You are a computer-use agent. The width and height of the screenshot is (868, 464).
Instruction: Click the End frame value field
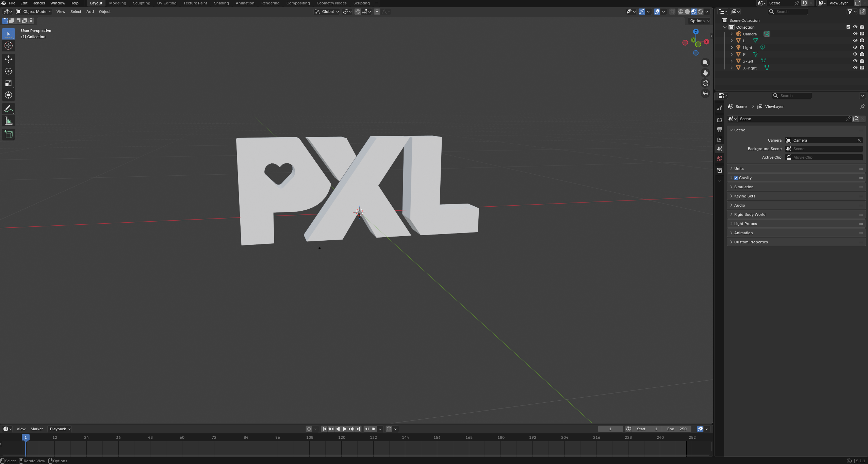pyautogui.click(x=676, y=429)
